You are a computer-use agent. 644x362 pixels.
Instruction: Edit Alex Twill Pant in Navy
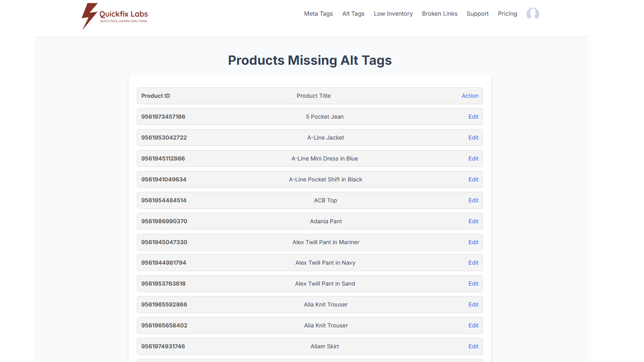[473, 263]
